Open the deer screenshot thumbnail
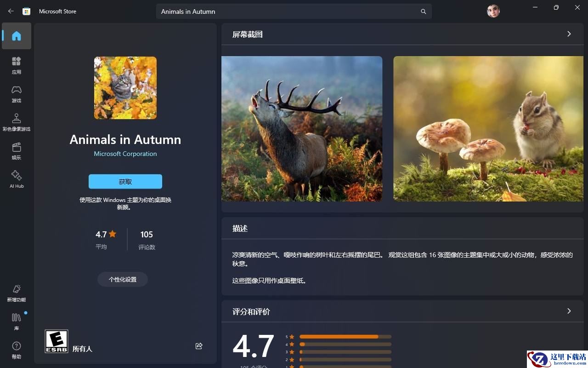Image resolution: width=588 pixels, height=368 pixels. coord(302,129)
